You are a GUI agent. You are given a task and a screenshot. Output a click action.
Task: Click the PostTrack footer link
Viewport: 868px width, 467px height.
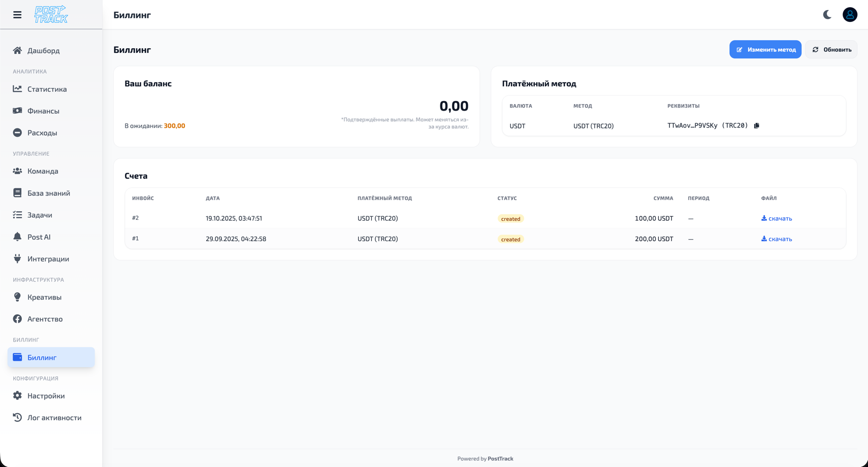click(x=500, y=458)
